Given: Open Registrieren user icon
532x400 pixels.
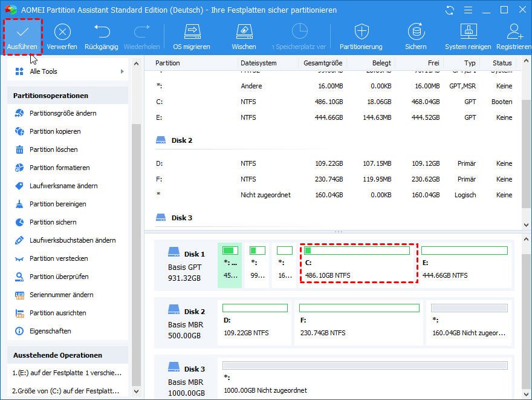Looking at the screenshot, I should click(x=514, y=37).
